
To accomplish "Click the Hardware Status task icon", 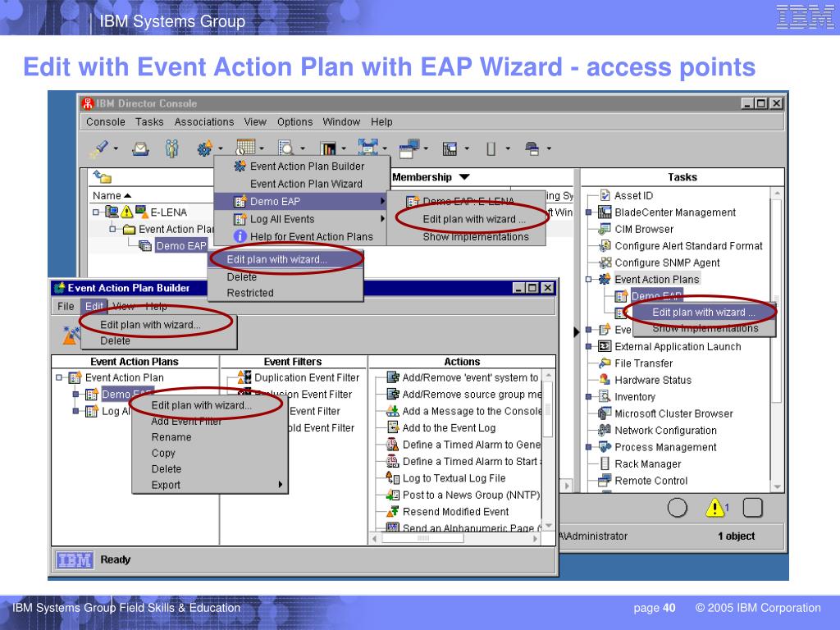I will [605, 379].
